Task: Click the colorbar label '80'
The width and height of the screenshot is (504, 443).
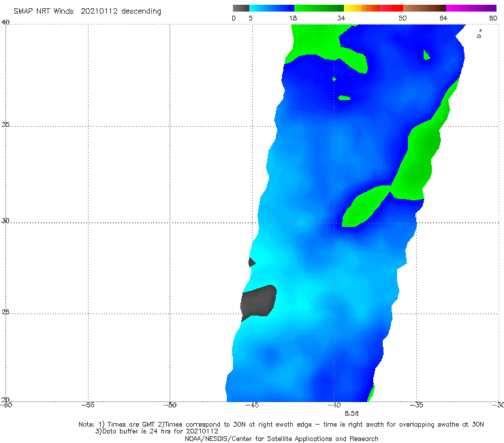Action: [x=493, y=18]
